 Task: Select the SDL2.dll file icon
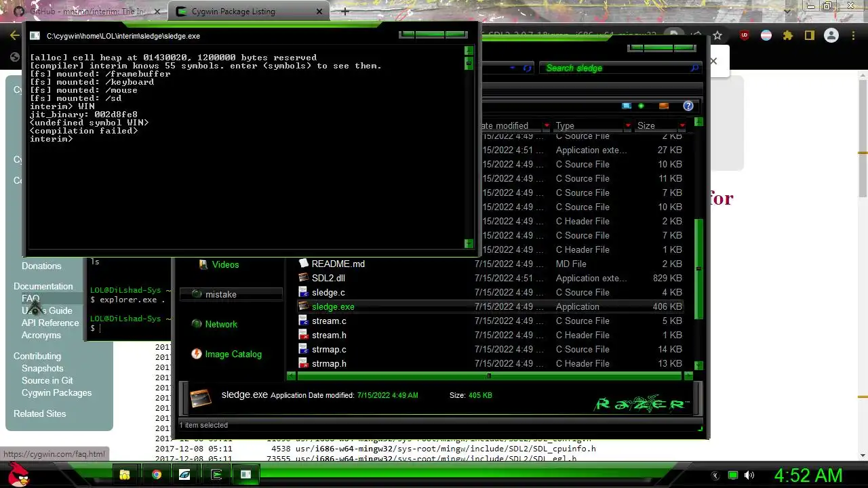point(303,278)
